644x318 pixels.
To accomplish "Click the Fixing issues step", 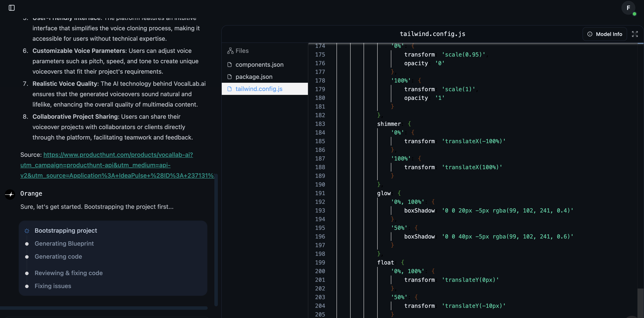I will [53, 286].
